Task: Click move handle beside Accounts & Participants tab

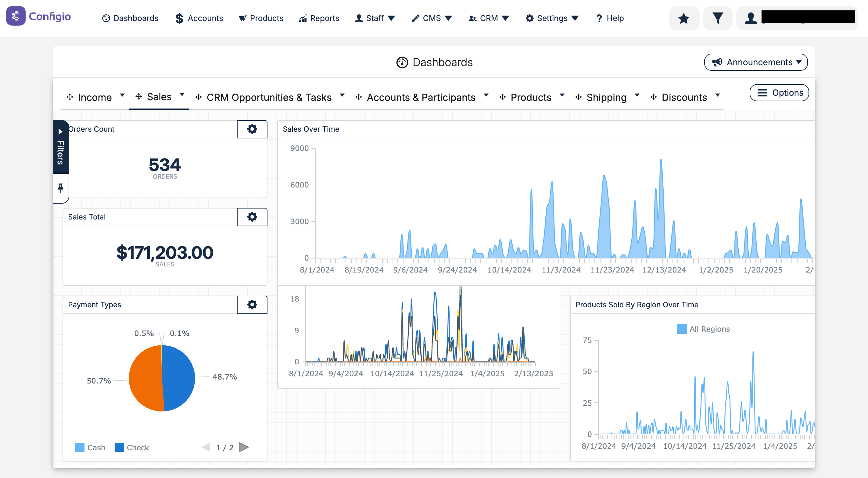Action: click(x=359, y=97)
